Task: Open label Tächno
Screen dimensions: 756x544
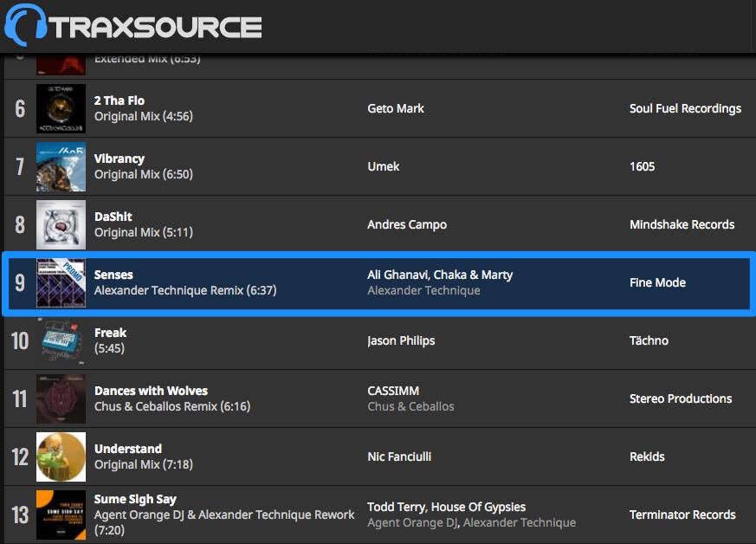Action: pyautogui.click(x=649, y=340)
